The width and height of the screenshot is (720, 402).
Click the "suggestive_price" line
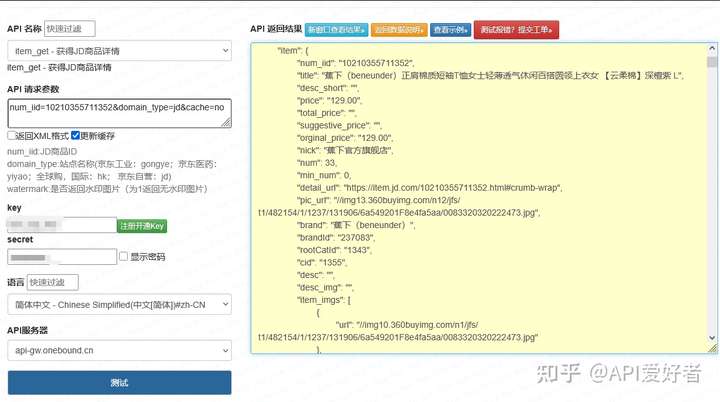339,125
